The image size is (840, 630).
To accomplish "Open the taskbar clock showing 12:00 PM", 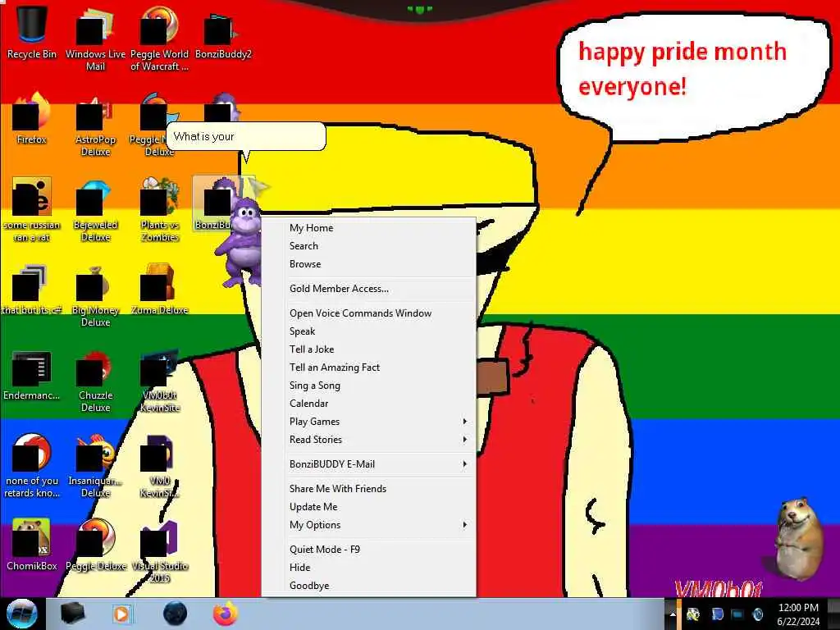I will (798, 614).
